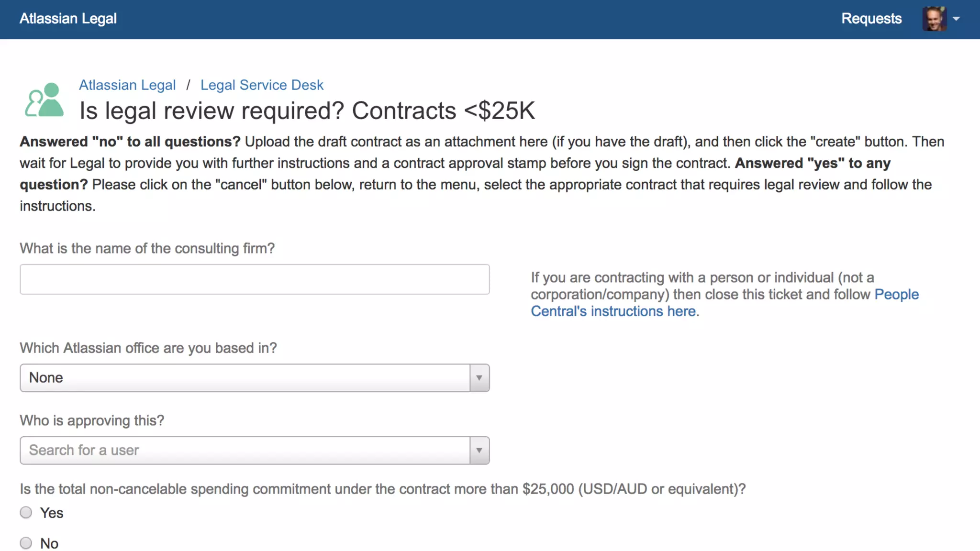Follow the Atlassian Legal breadcrumb link
Viewport: 980px width, 551px height.
tap(127, 85)
